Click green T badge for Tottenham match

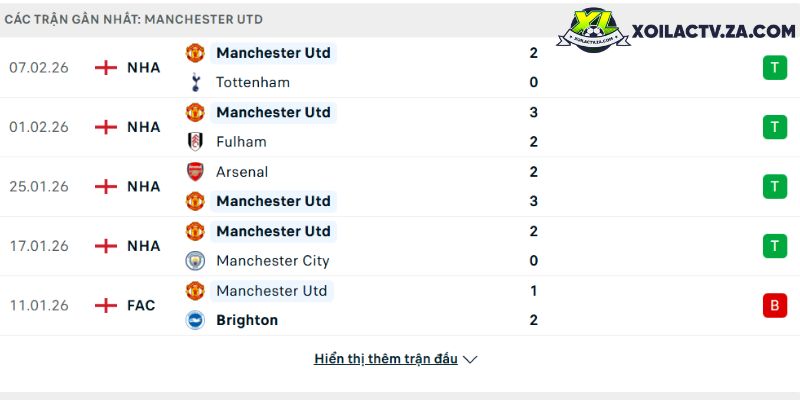click(x=773, y=67)
